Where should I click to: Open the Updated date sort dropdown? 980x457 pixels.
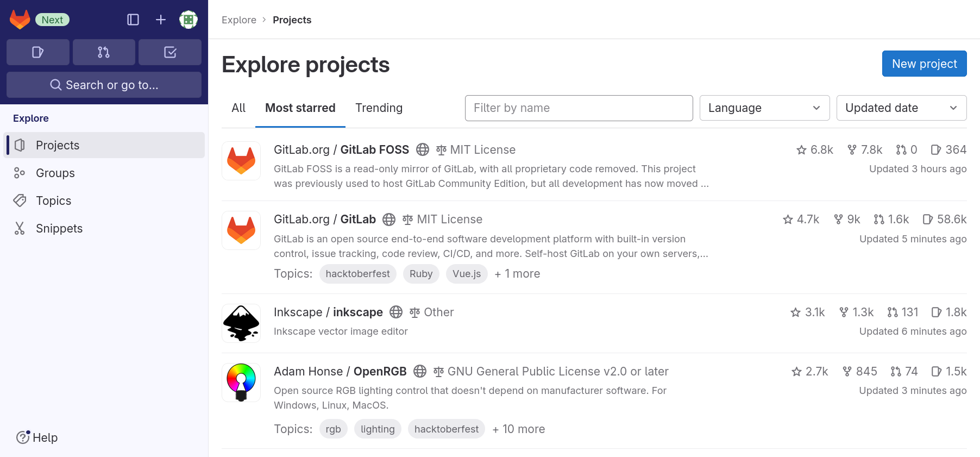point(901,108)
